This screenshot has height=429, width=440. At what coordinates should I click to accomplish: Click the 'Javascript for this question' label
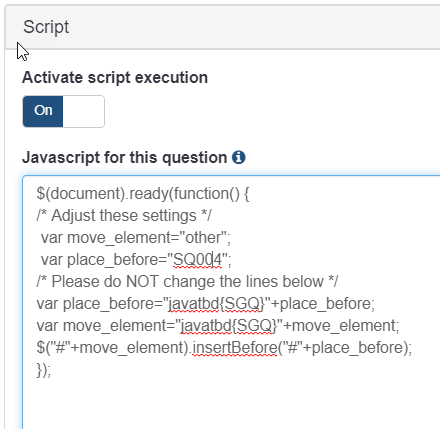pos(125,157)
